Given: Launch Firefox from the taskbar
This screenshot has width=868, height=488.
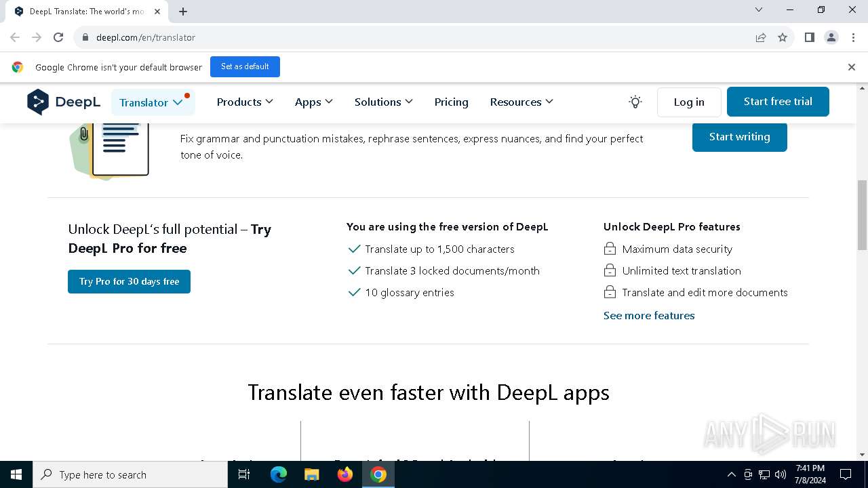Looking at the screenshot, I should tap(345, 474).
